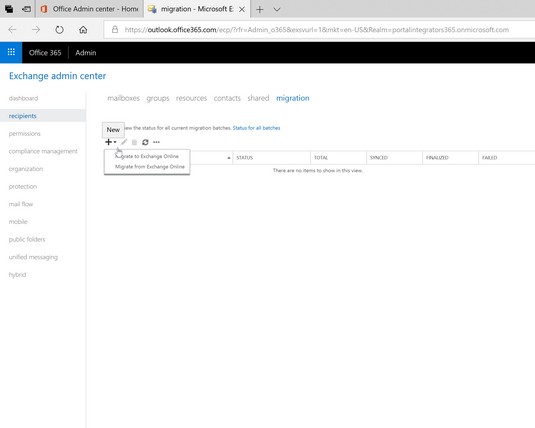Click the sort arrow in name column
The width and height of the screenshot is (535, 428).
(x=229, y=158)
